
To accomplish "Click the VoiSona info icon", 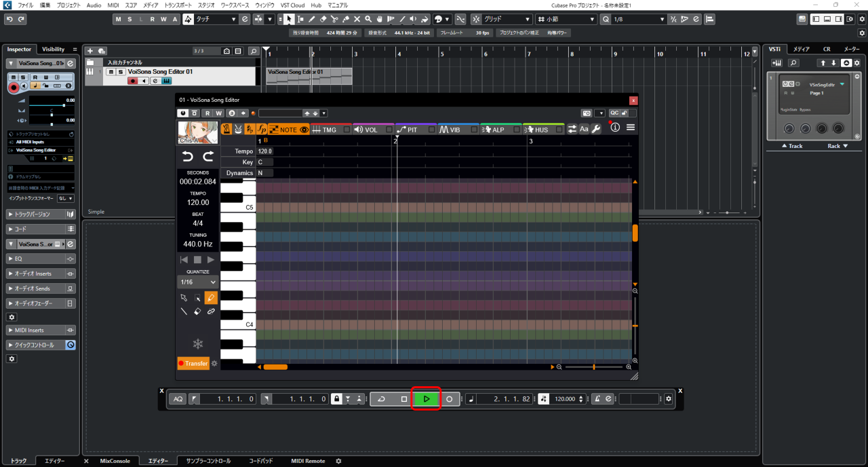I will coord(615,128).
